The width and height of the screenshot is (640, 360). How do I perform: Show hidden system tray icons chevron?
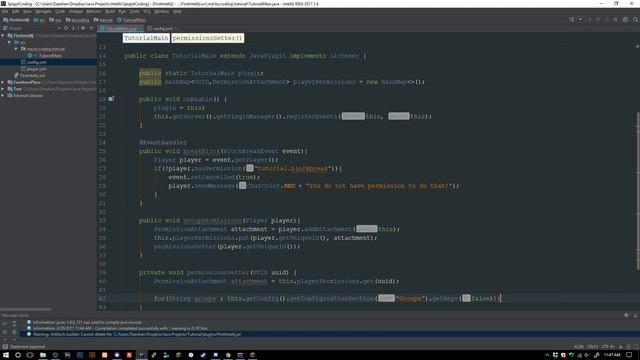[547, 355]
